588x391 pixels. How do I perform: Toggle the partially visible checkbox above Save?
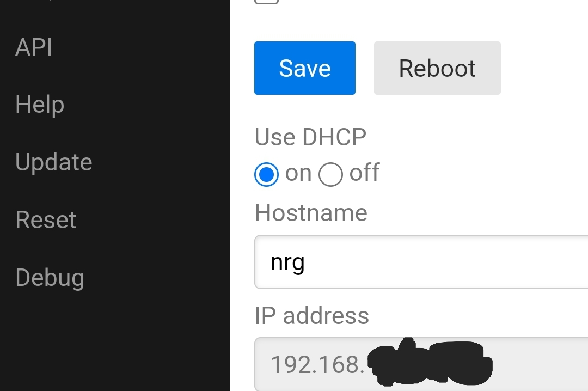[x=266, y=2]
